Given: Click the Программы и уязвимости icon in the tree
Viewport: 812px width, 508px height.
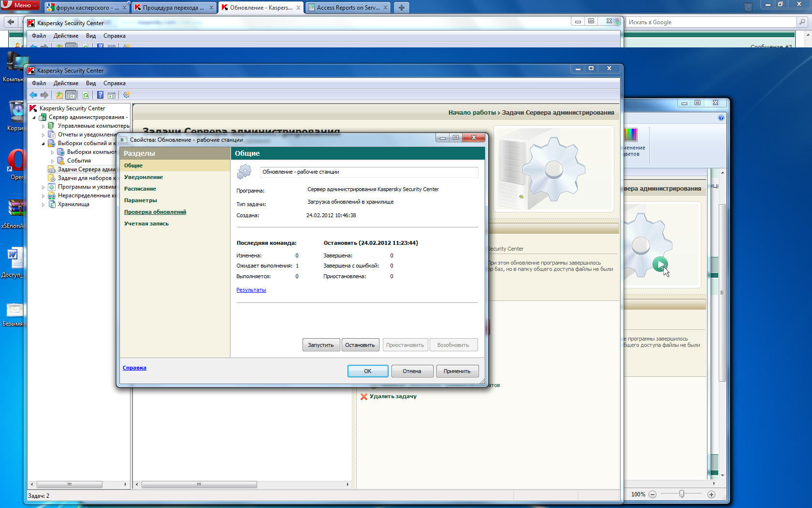Looking at the screenshot, I should (51, 187).
